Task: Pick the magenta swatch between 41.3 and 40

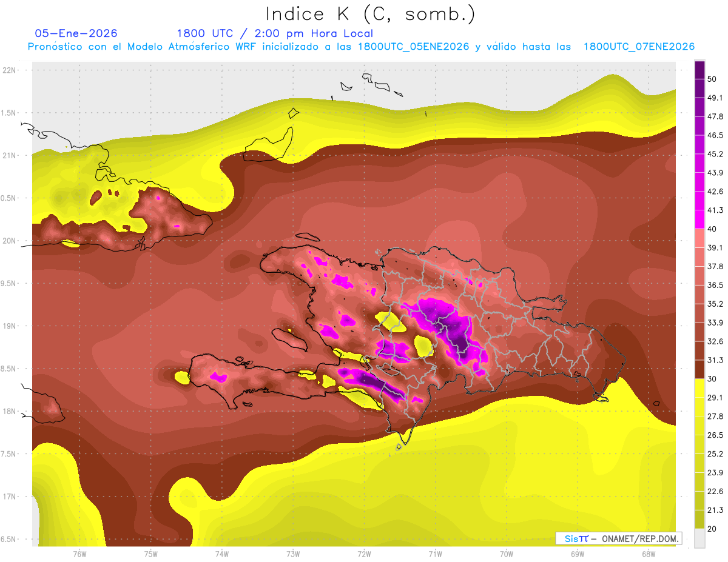Action: 699,219
